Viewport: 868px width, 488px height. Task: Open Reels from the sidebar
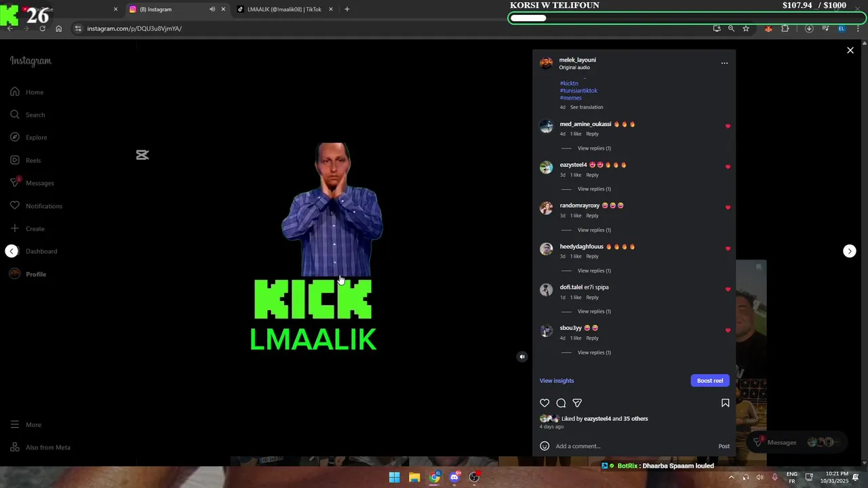(x=26, y=160)
